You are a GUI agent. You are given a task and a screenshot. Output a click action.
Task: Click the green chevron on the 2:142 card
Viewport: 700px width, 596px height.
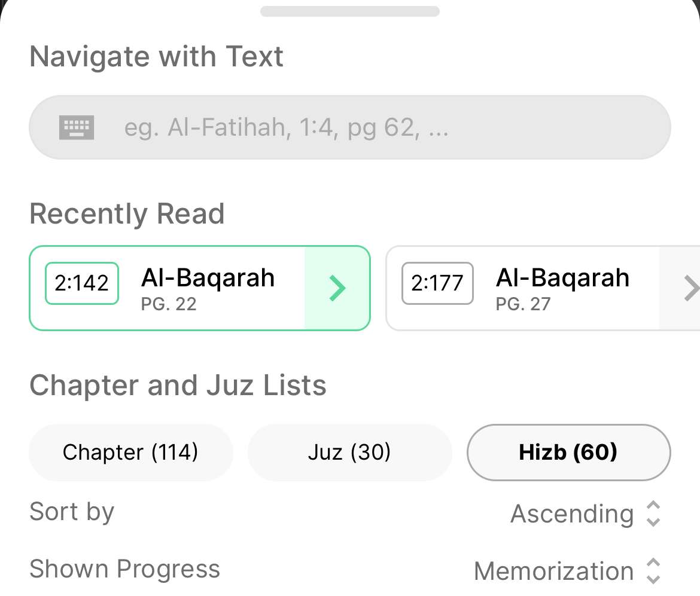click(x=337, y=288)
